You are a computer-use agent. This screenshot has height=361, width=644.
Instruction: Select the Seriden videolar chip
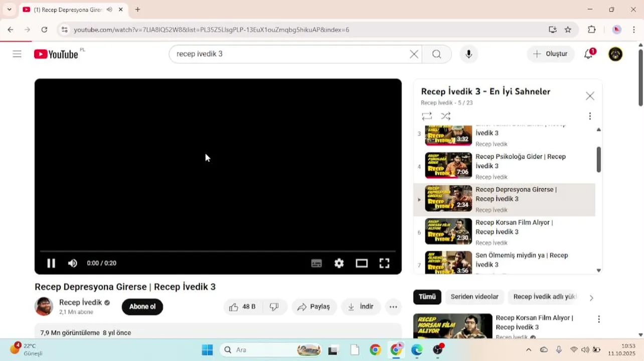tap(474, 297)
